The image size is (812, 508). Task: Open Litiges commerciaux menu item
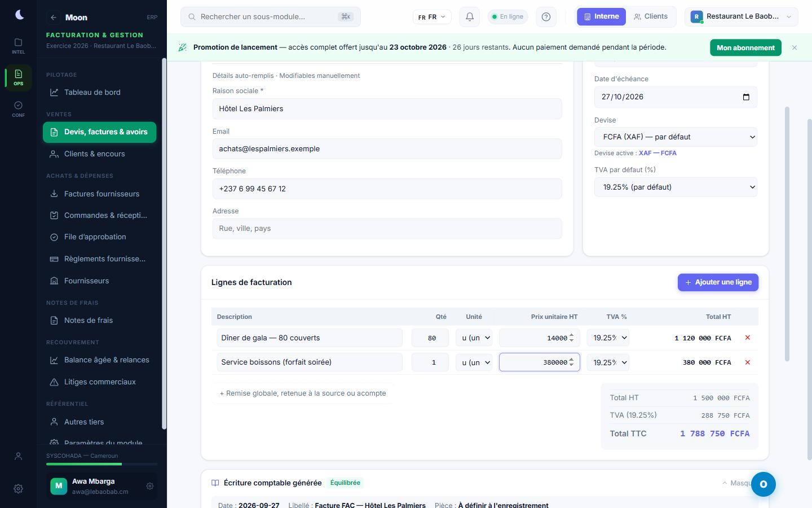click(x=100, y=382)
